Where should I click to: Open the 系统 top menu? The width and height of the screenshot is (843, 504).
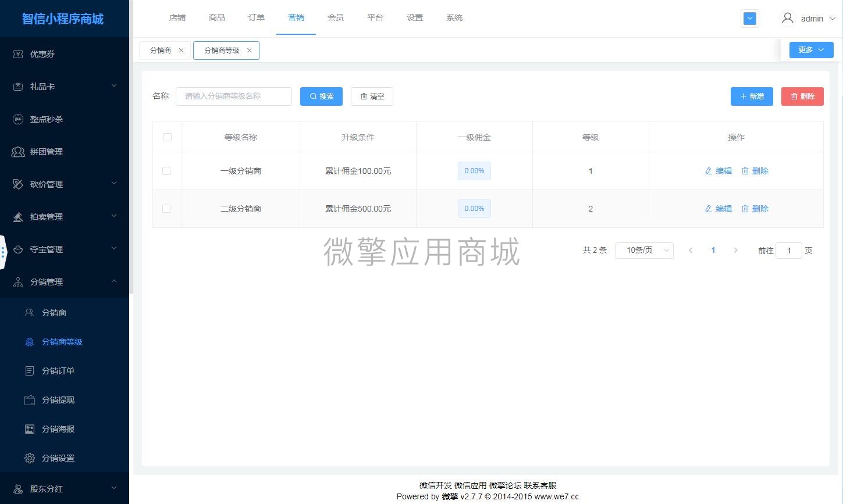(454, 18)
